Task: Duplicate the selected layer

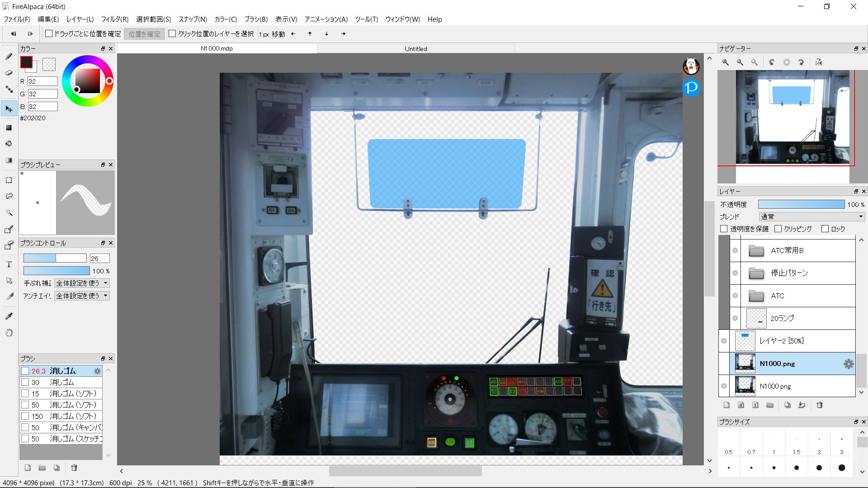Action: [788, 405]
